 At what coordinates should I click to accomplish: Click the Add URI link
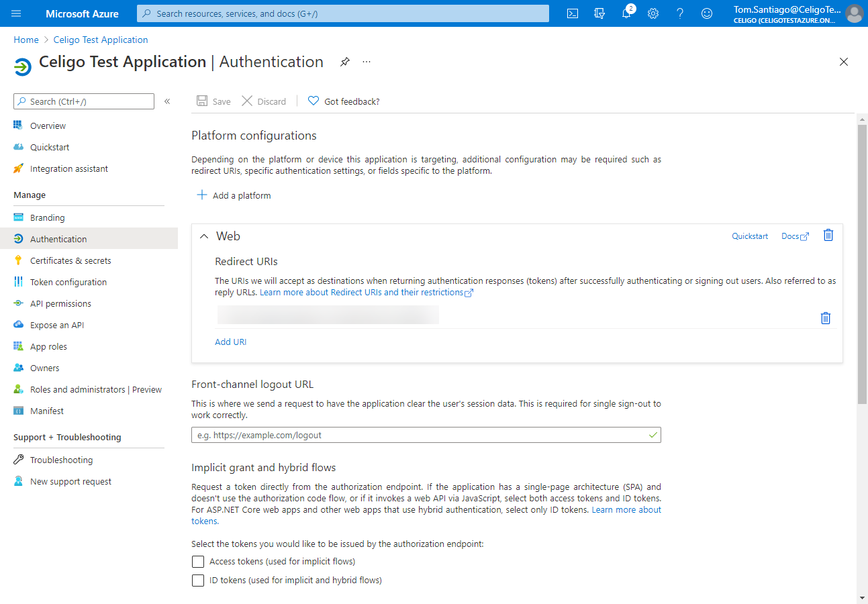click(230, 342)
